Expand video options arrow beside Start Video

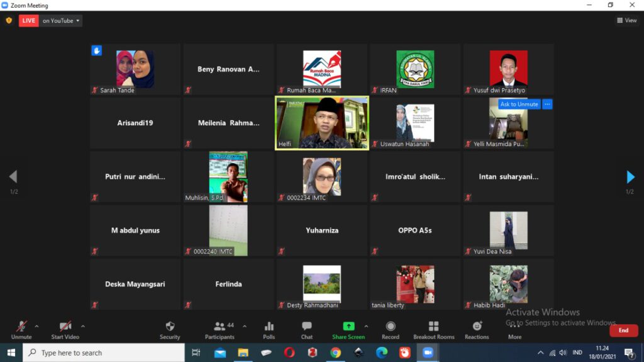point(83,326)
